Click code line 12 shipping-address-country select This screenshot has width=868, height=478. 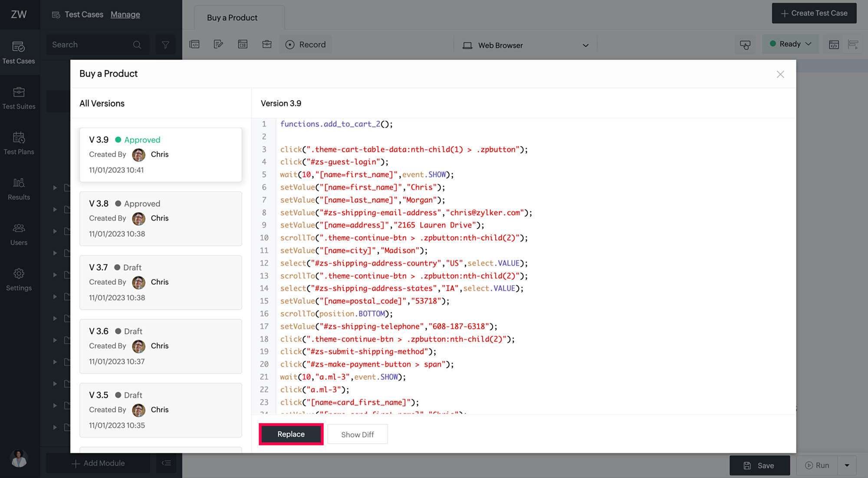click(404, 263)
